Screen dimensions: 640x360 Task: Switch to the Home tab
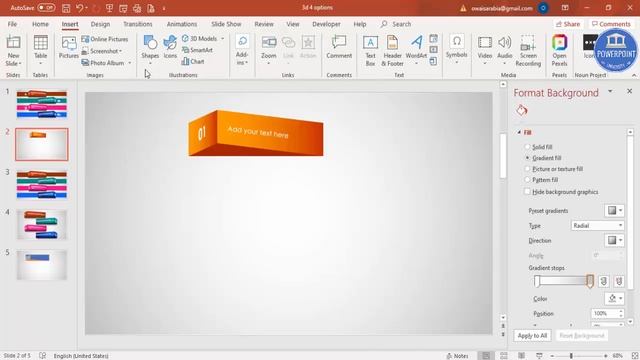[40, 24]
